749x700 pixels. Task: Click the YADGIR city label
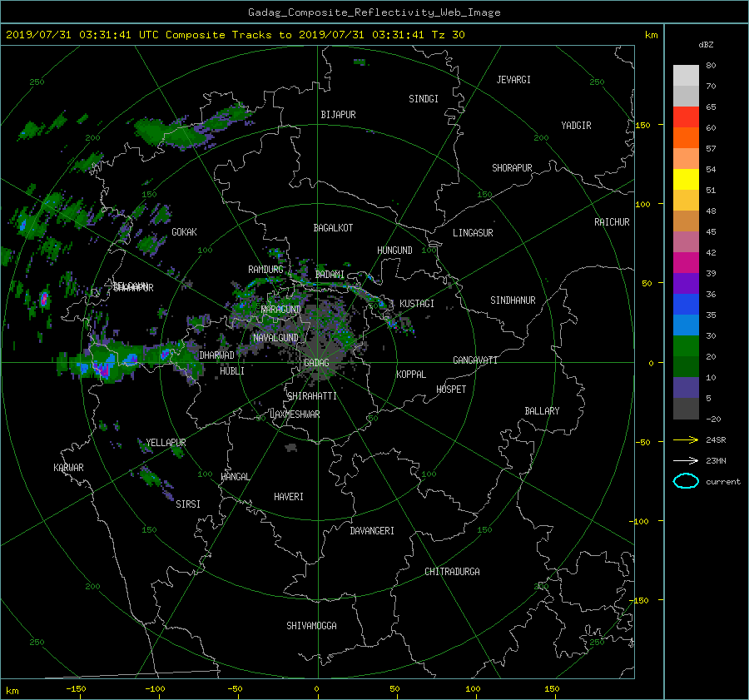[576, 125]
